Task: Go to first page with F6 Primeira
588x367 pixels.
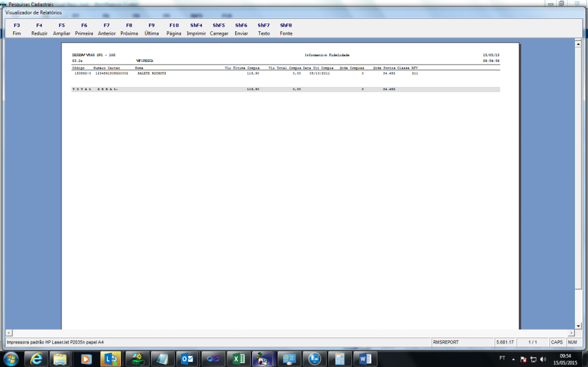Action: (84, 29)
